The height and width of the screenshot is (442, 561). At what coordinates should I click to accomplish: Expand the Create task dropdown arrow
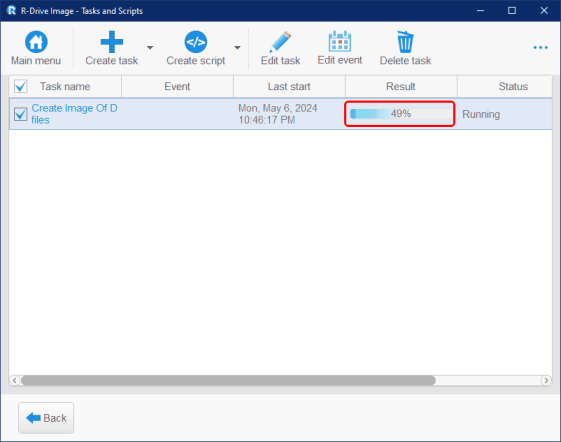click(150, 47)
